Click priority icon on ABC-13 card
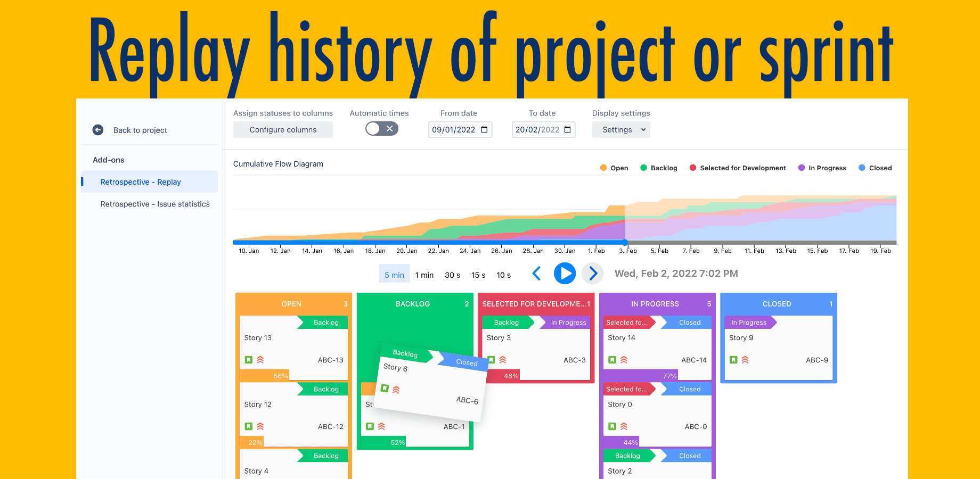 tap(260, 360)
